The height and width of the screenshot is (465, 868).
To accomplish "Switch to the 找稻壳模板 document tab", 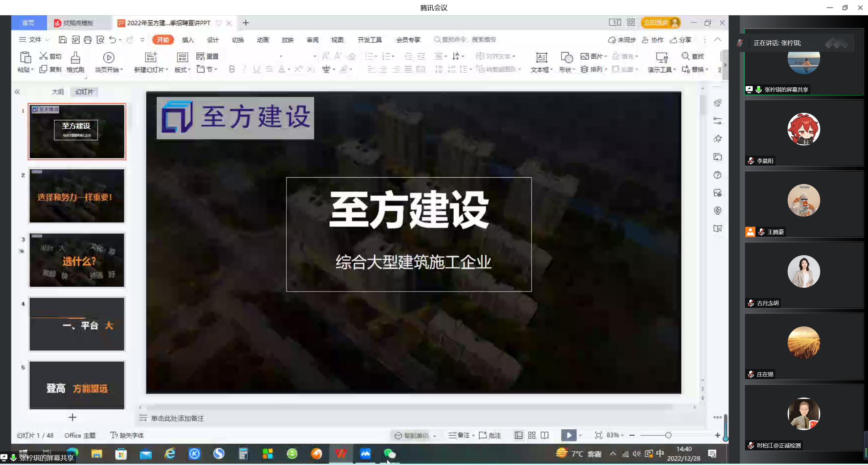I will coord(78,23).
